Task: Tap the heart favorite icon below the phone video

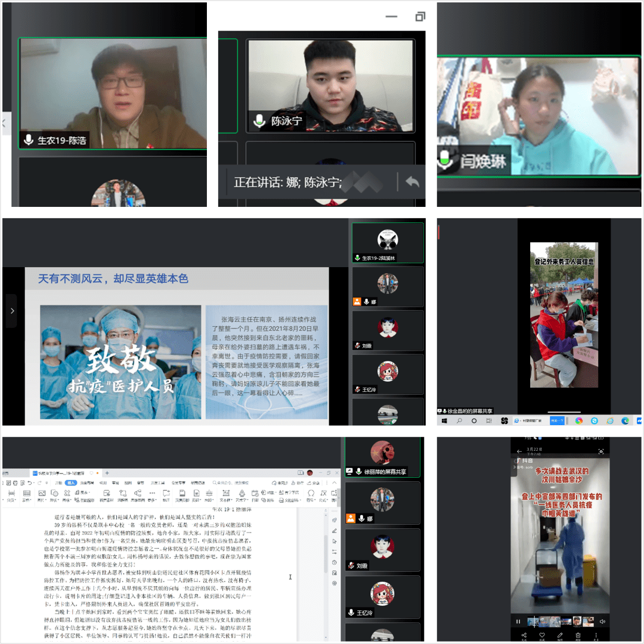Action: tap(542, 636)
